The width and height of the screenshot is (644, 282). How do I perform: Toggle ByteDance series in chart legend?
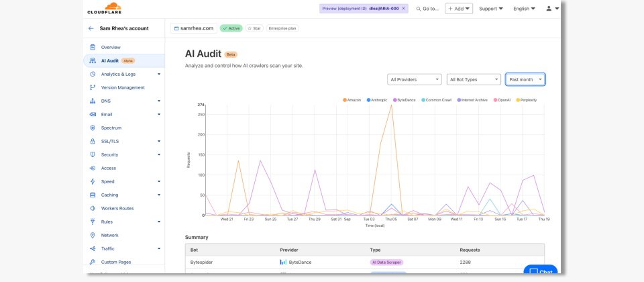click(x=404, y=99)
